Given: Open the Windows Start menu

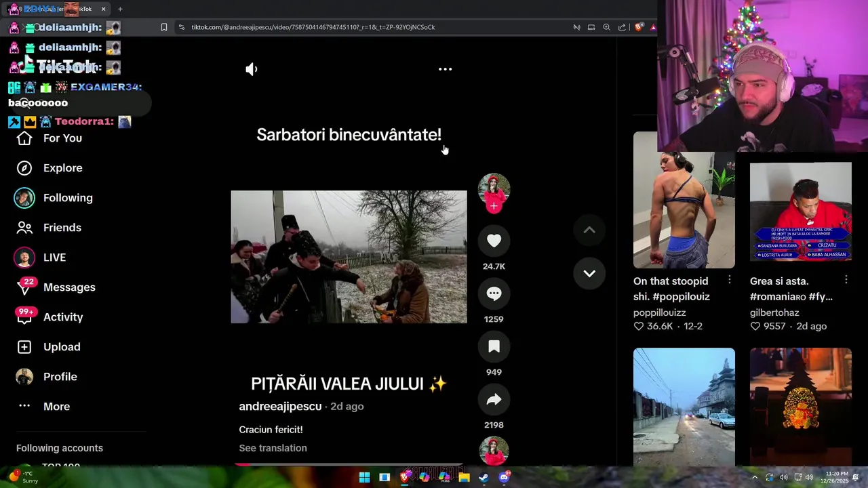Looking at the screenshot, I should coord(364,477).
